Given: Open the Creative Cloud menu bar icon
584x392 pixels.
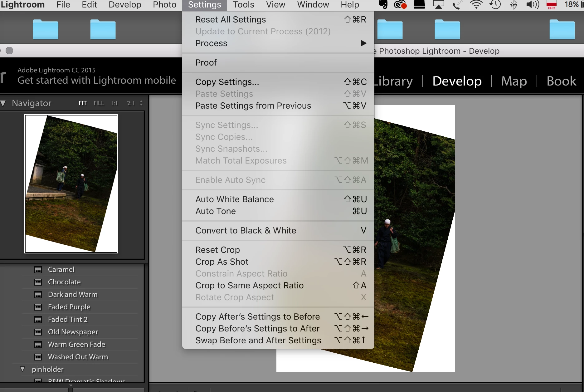Looking at the screenshot, I should (x=401, y=4).
